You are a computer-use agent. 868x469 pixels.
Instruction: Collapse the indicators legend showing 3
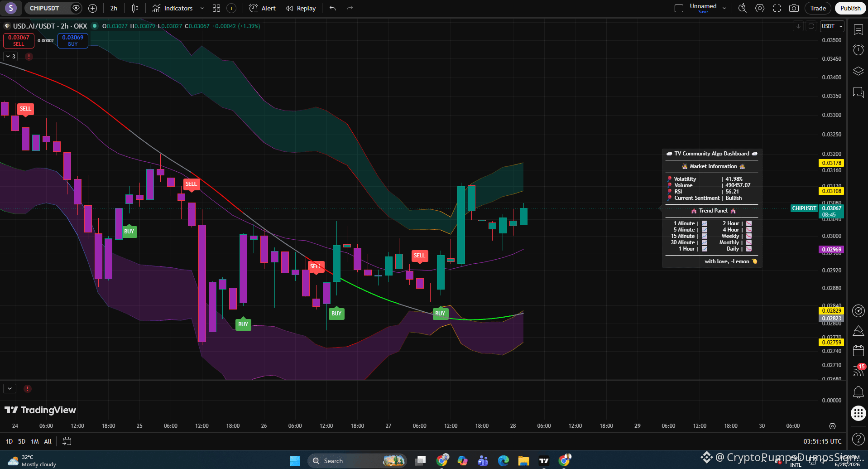pos(10,57)
